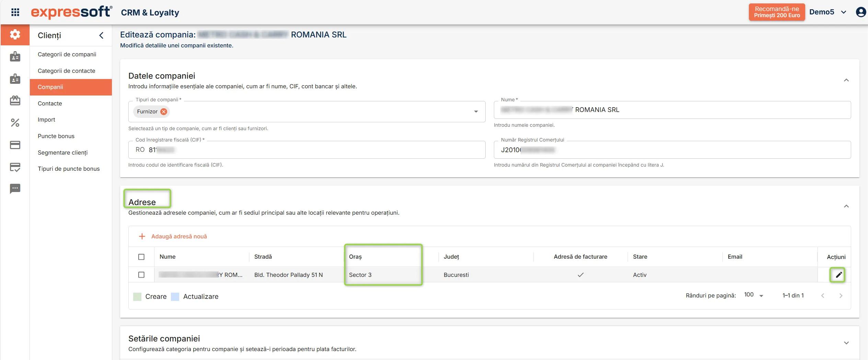
Task: Check the Sector 3 address row checkbox
Action: tap(141, 274)
